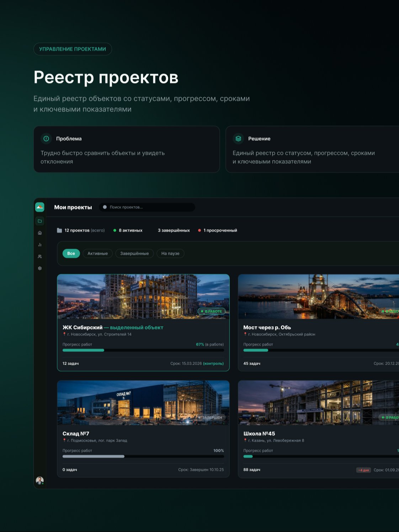The height and width of the screenshot is (532, 399).
Task: Click the 3 завершённых counter
Action: (174, 230)
